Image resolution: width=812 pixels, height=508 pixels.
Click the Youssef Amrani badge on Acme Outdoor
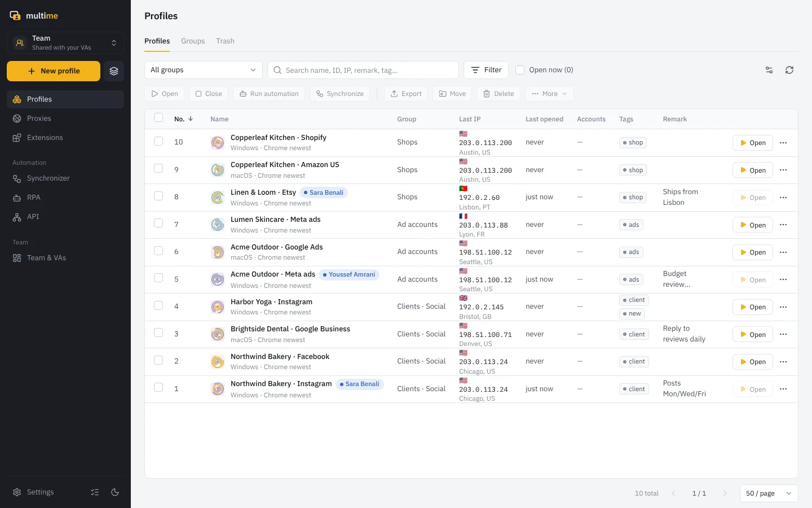pyautogui.click(x=348, y=275)
